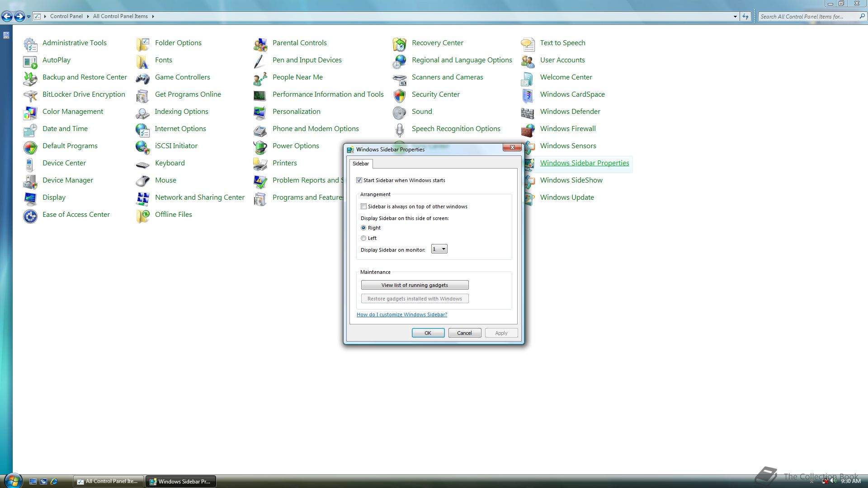The height and width of the screenshot is (488, 868).
Task: Open the Keyboard icon
Action: (143, 164)
